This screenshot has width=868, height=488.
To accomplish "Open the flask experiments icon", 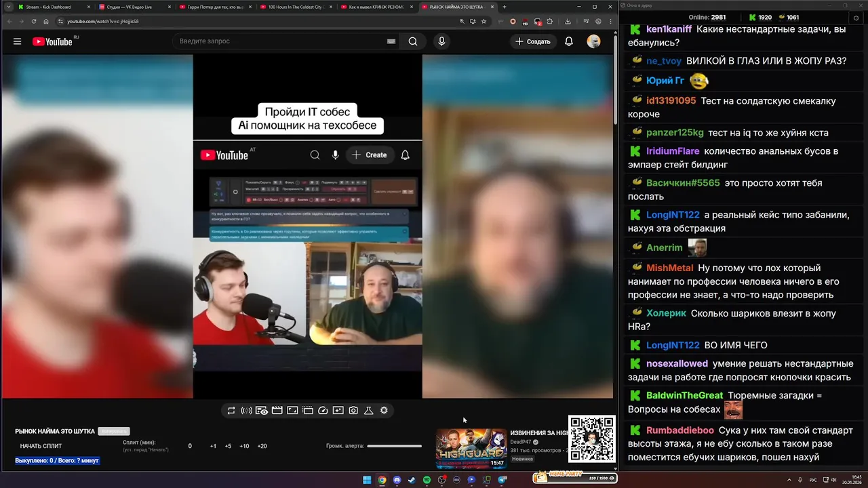I will [369, 410].
